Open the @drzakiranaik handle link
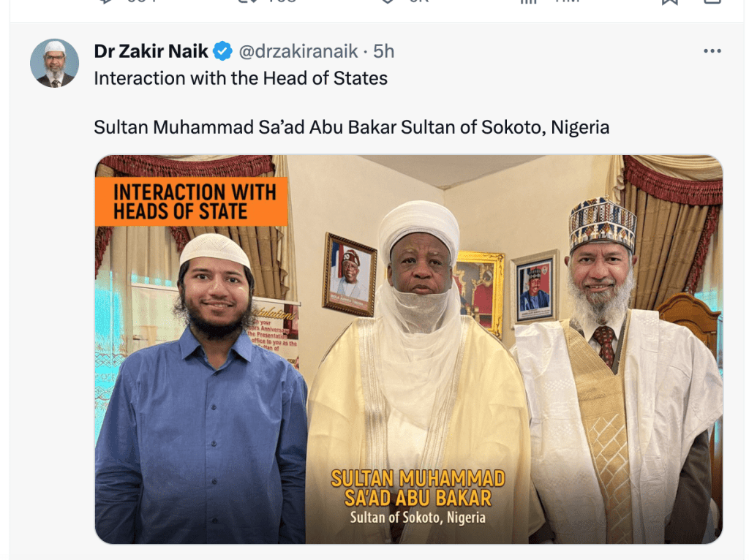 click(300, 51)
